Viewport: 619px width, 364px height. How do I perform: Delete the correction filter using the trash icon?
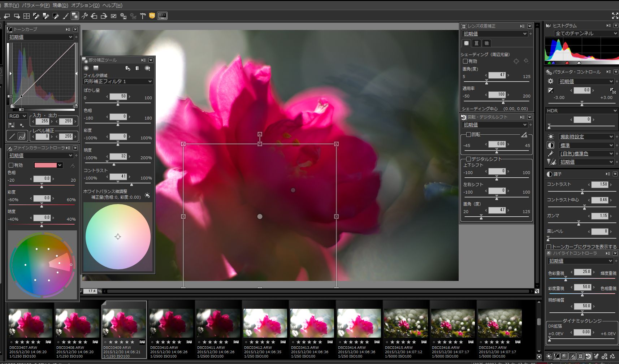tap(137, 68)
